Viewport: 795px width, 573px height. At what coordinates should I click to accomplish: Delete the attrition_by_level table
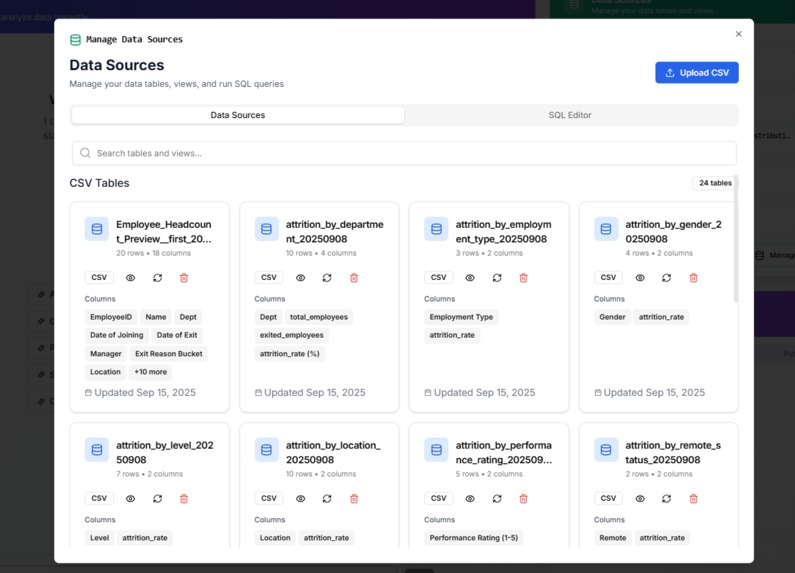pyautogui.click(x=184, y=498)
